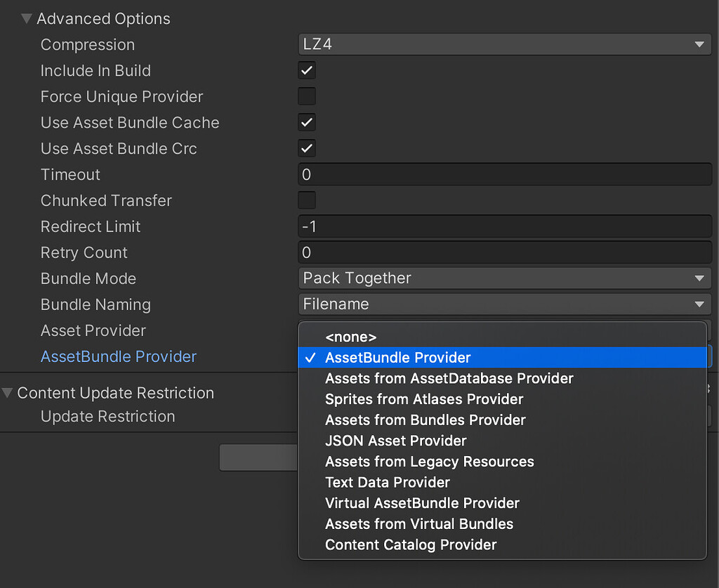Open the Bundle Naming dropdown
719x588 pixels.
click(x=505, y=304)
